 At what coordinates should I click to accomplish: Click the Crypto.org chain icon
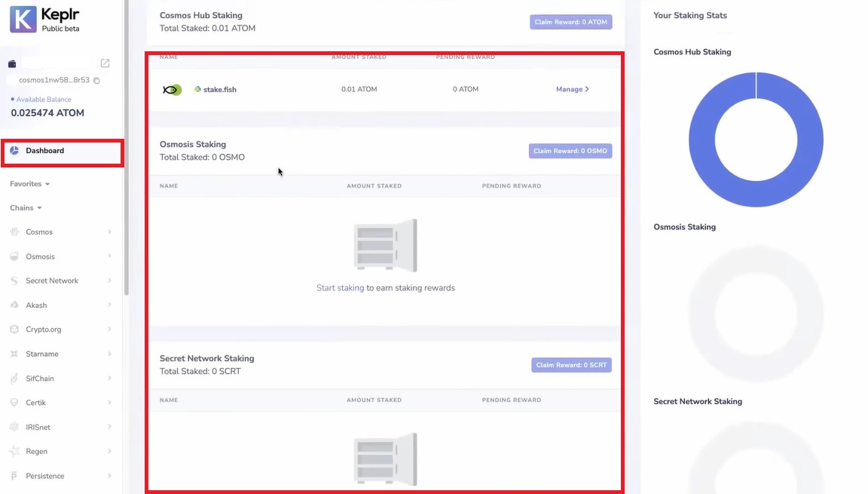[14, 330]
